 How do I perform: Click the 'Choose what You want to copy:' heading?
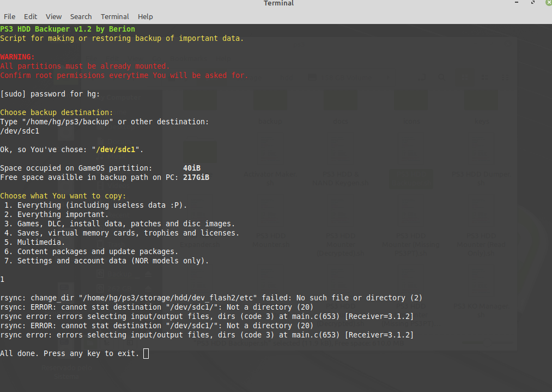[x=63, y=196]
